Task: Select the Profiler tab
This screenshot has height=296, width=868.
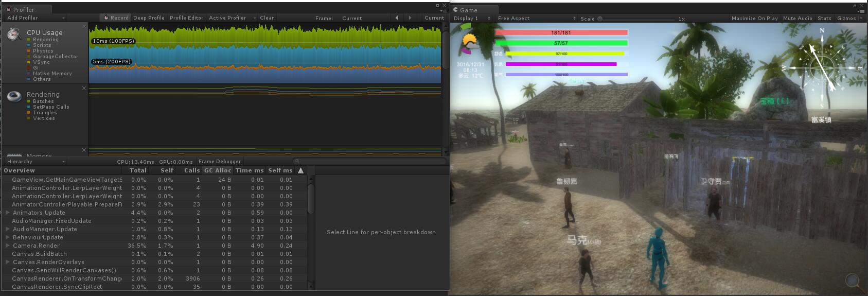Action: 24,10
